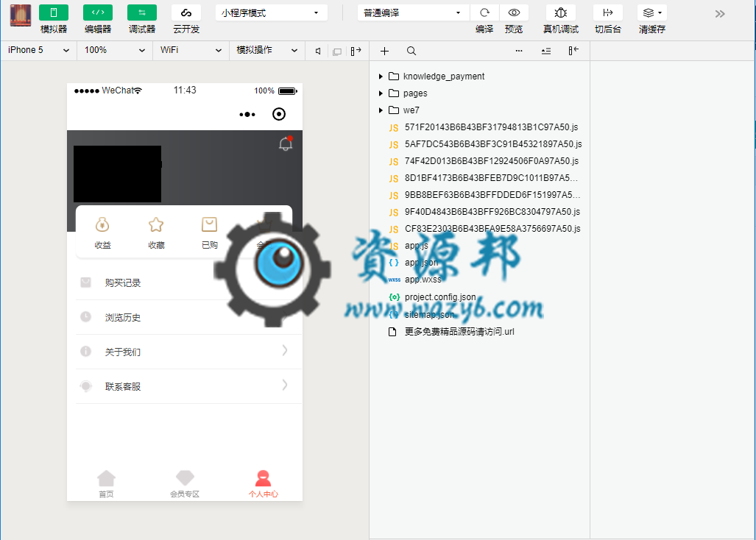
Task: Click the 已购 purchased bag icon
Action: pyautogui.click(x=209, y=225)
